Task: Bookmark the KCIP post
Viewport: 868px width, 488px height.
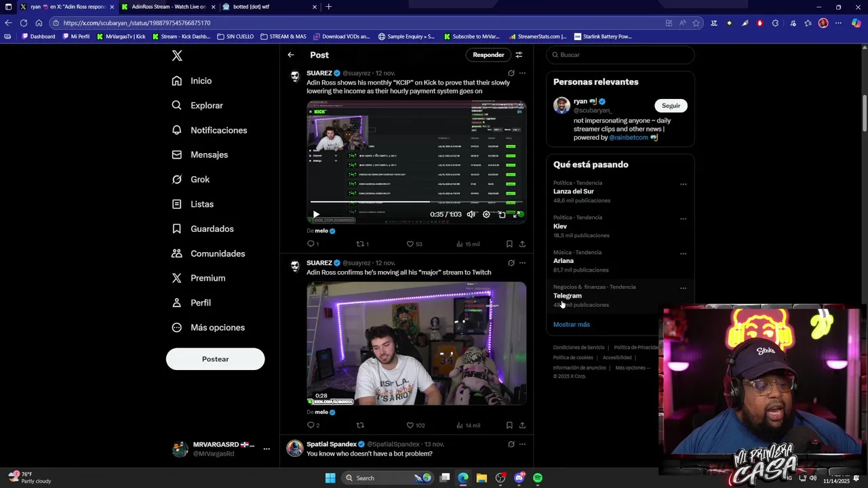Action: point(509,244)
